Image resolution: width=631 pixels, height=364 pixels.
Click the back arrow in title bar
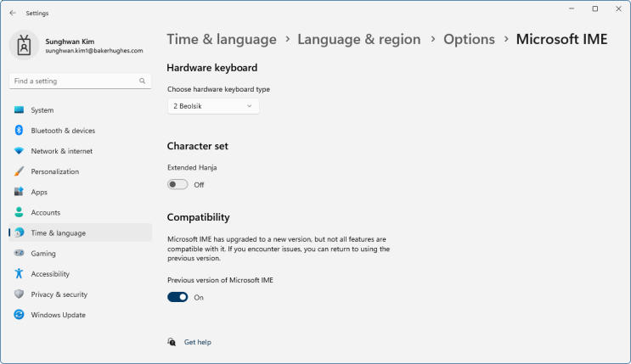pyautogui.click(x=13, y=13)
